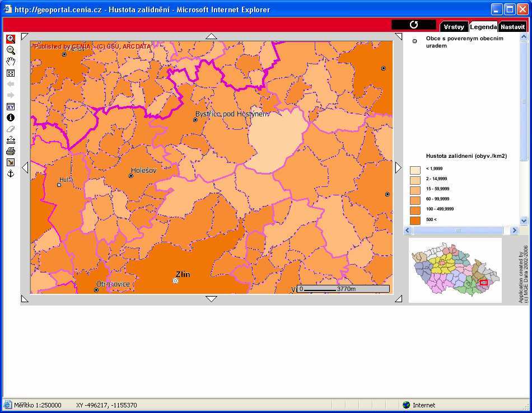The image size is (532, 413).
Task: Click the brown arrow export icon
Action: [11, 162]
